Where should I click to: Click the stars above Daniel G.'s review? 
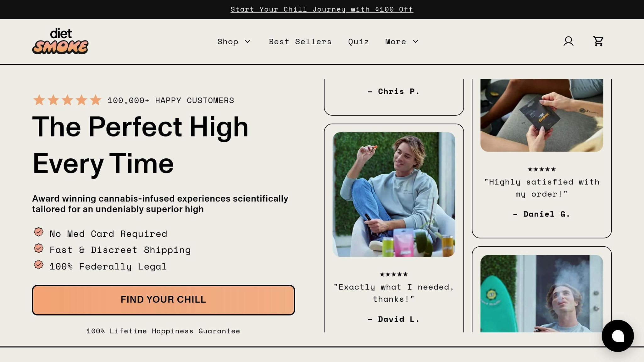[541, 169]
